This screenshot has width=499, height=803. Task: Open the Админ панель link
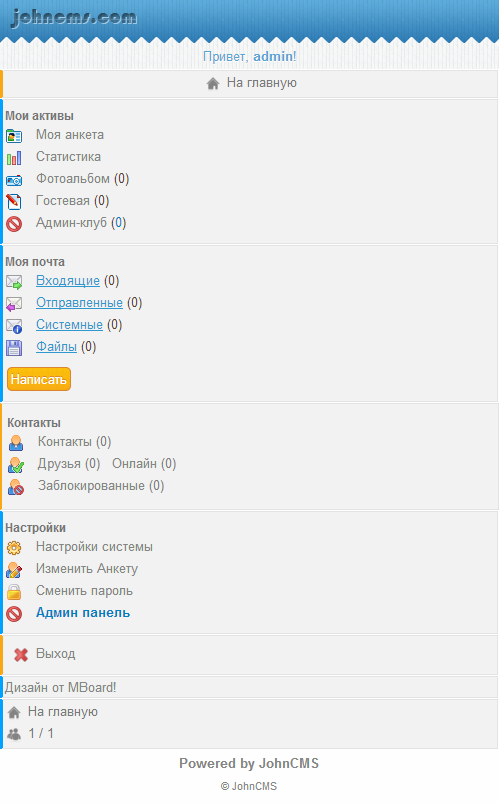point(83,612)
